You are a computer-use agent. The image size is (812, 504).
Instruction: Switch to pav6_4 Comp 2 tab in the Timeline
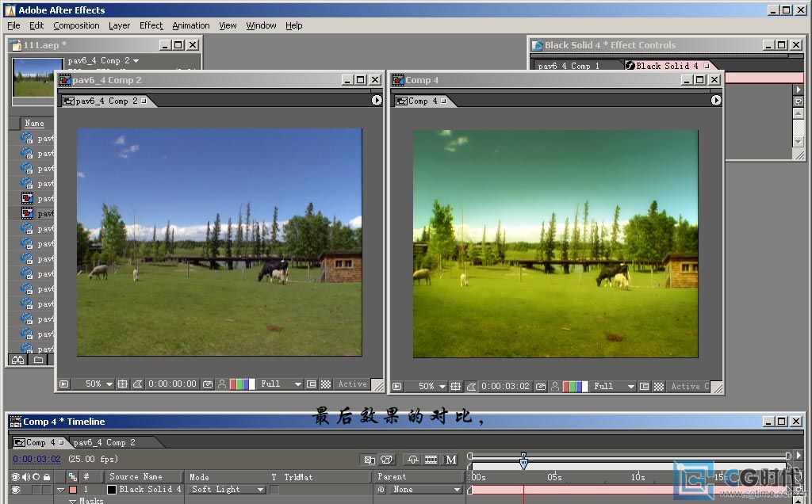pos(105,442)
